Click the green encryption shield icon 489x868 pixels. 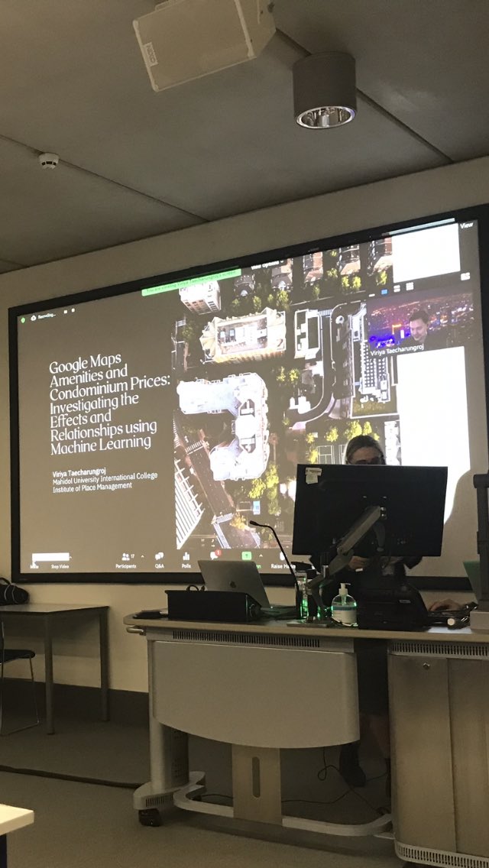(23, 319)
